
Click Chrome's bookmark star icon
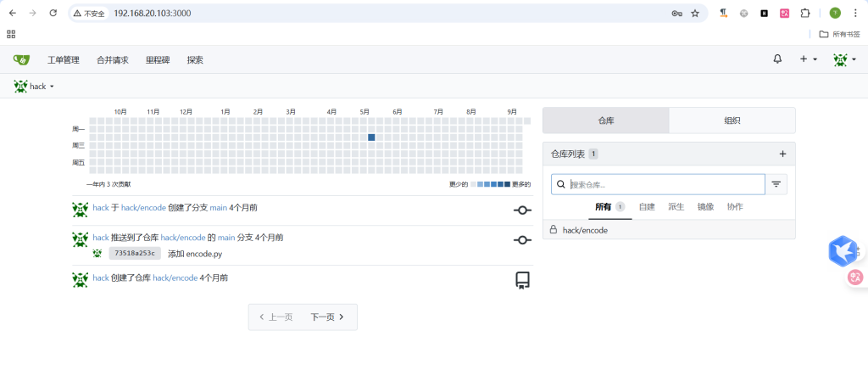[695, 14]
